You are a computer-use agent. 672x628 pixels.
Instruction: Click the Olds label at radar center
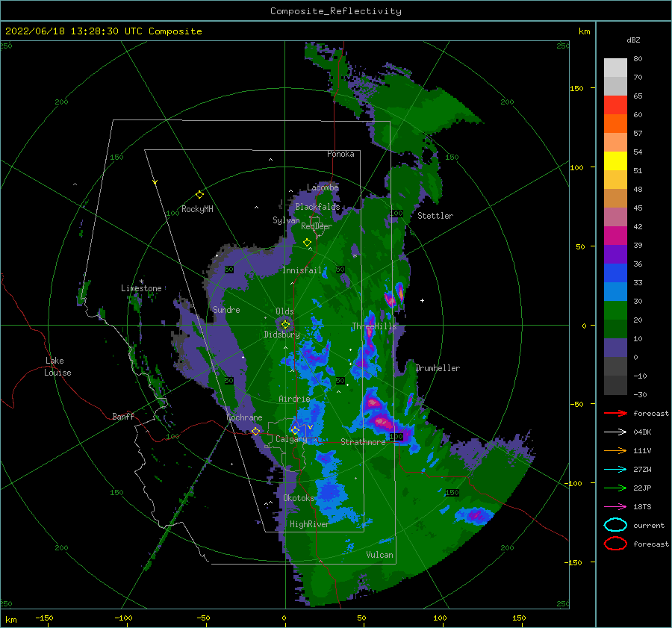pyautogui.click(x=284, y=311)
